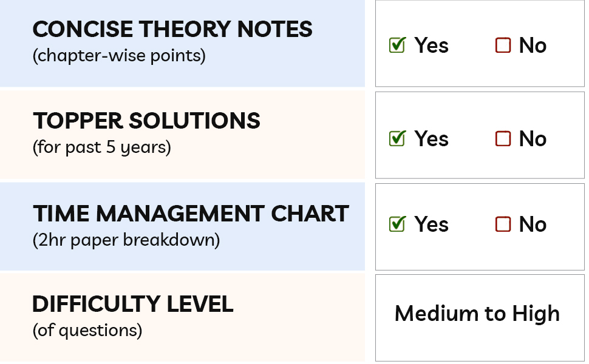Image resolution: width=589 pixels, height=364 pixels.
Task: Select the Topper Solutions heading
Action: (x=146, y=121)
